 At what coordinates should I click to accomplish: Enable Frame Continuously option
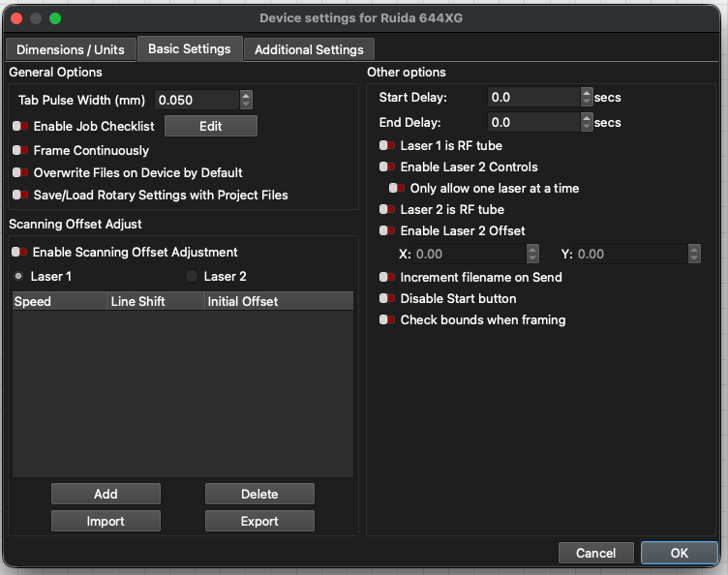tap(20, 151)
